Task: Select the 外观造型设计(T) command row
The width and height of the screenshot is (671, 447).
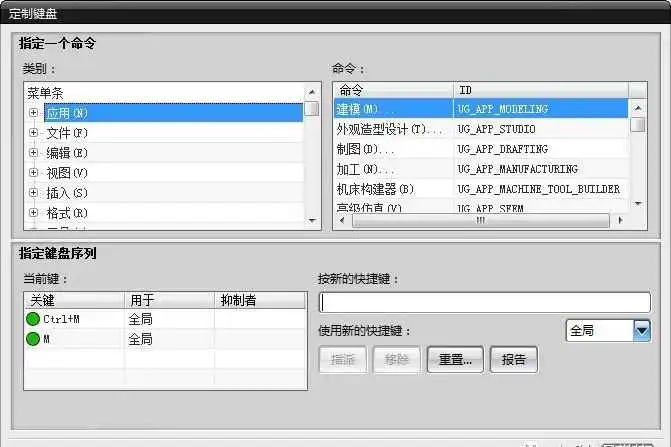Action: pos(481,129)
